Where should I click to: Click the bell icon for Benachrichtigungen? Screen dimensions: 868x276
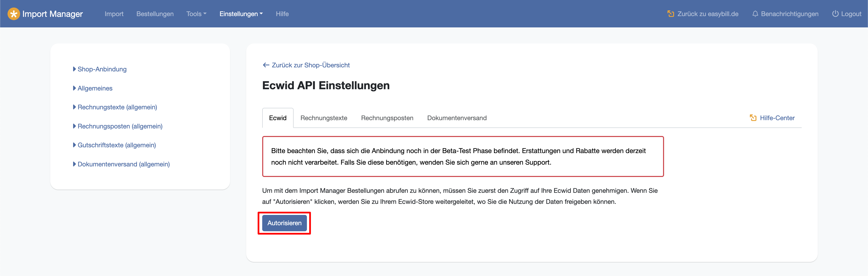click(x=755, y=14)
